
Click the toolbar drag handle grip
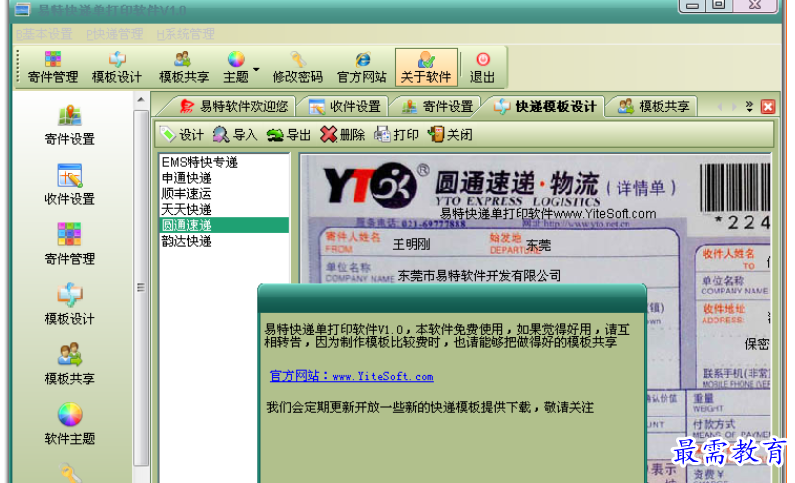coord(18,66)
